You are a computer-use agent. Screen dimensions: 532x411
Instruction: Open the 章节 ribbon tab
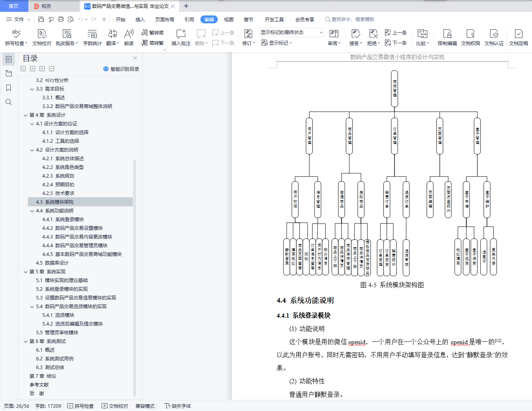point(249,19)
